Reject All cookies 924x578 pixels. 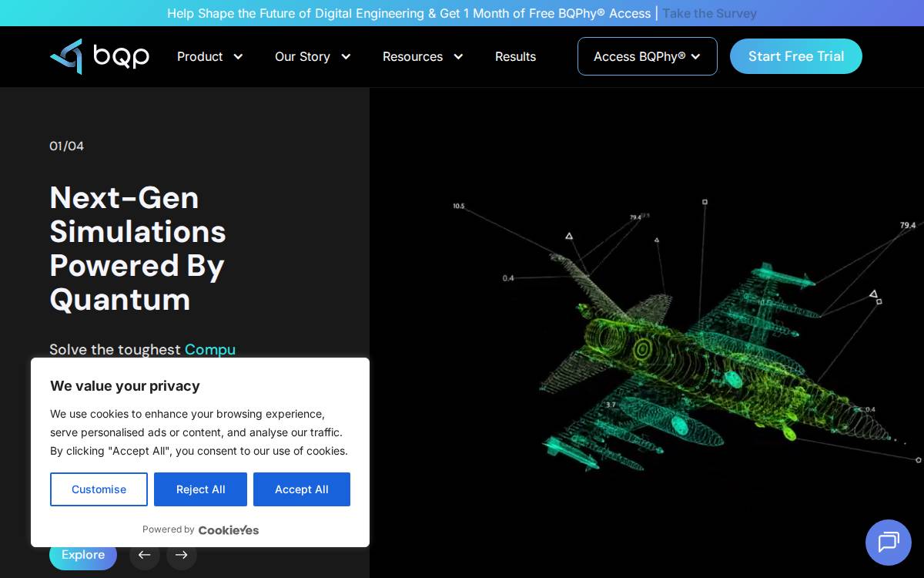pos(200,489)
